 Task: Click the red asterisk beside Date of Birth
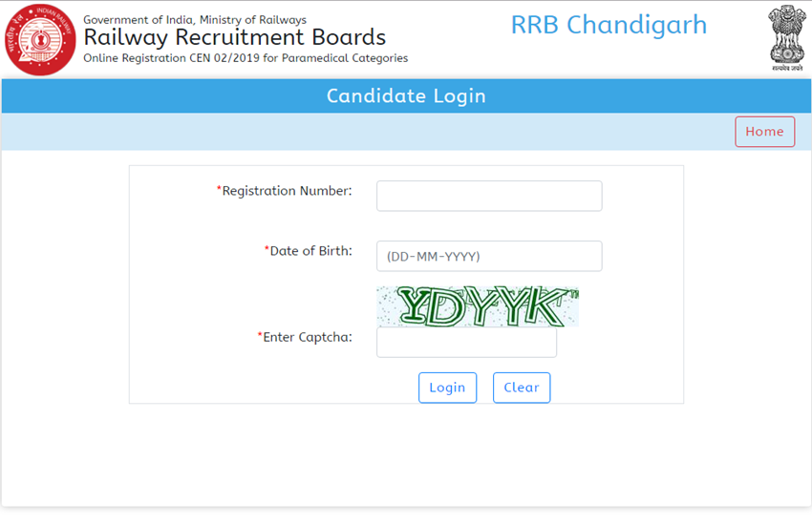pyautogui.click(x=267, y=249)
